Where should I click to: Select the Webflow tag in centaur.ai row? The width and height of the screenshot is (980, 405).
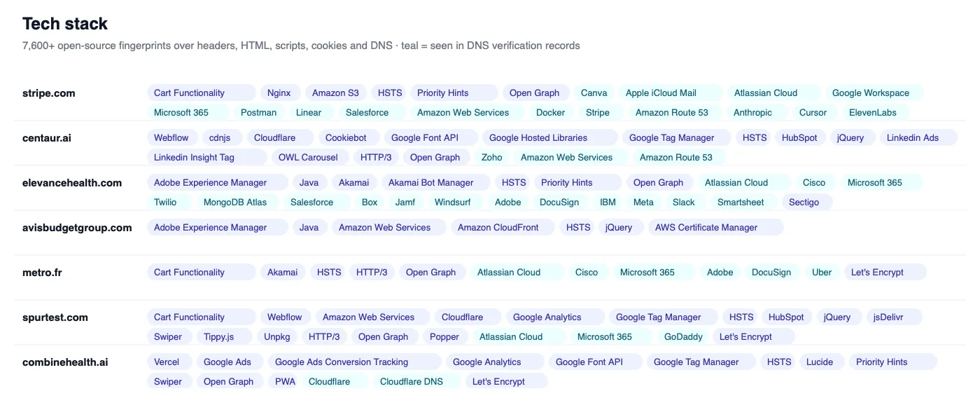click(171, 138)
